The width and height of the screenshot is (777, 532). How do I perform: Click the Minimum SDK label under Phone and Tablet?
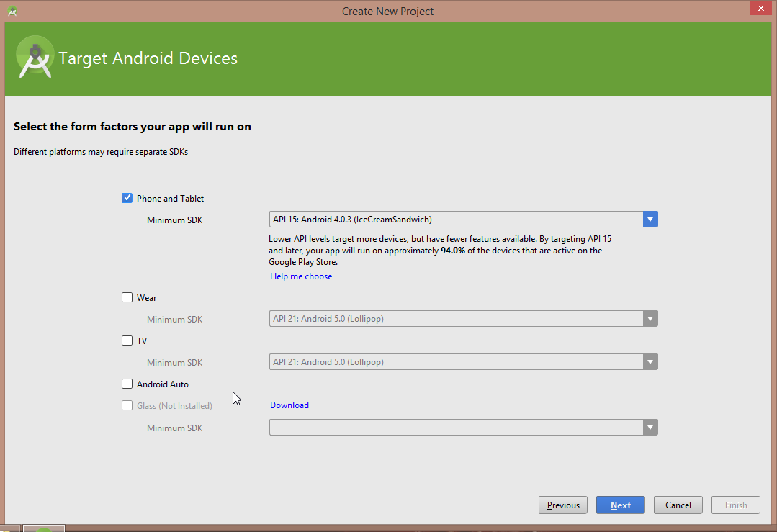click(x=174, y=220)
